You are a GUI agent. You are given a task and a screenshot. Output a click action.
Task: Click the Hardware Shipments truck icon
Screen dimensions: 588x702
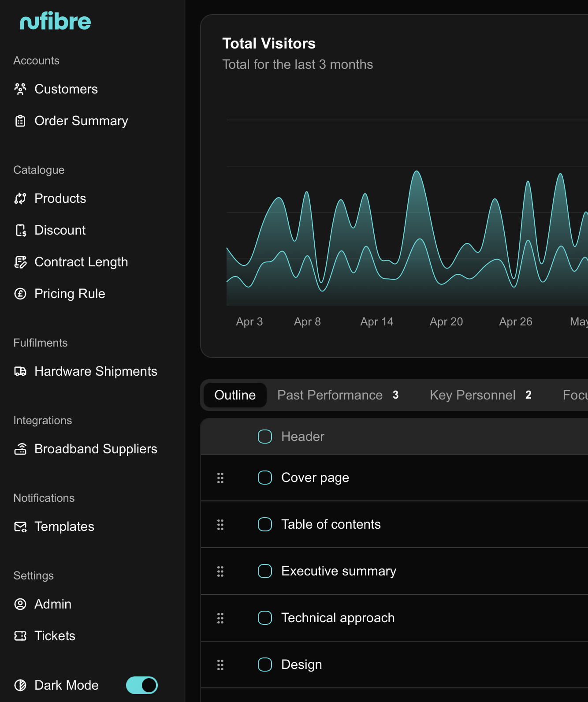point(20,371)
